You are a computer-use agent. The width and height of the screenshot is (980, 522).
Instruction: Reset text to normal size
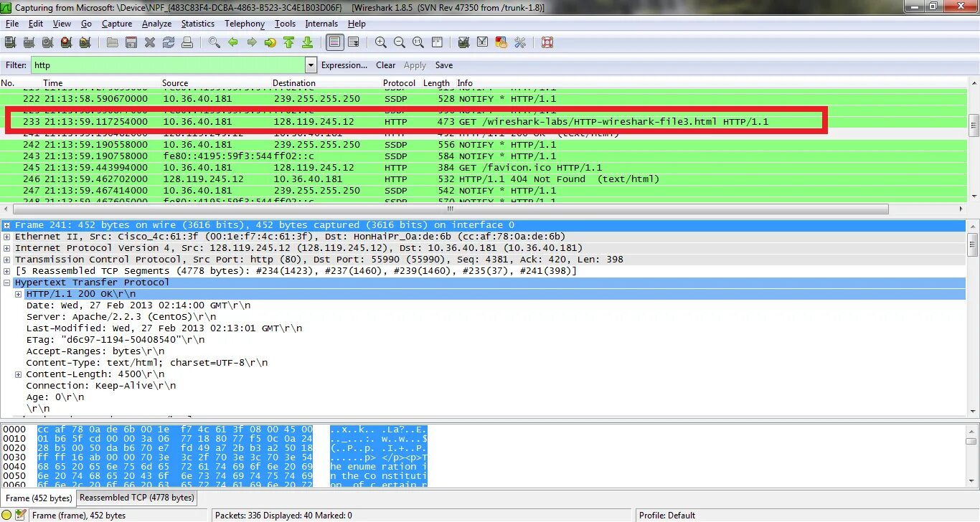coord(418,42)
